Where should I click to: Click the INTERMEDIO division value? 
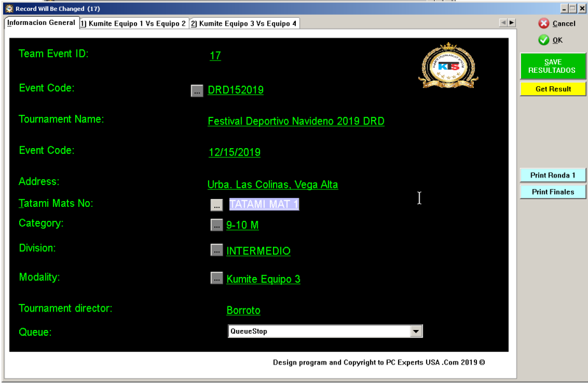(258, 251)
